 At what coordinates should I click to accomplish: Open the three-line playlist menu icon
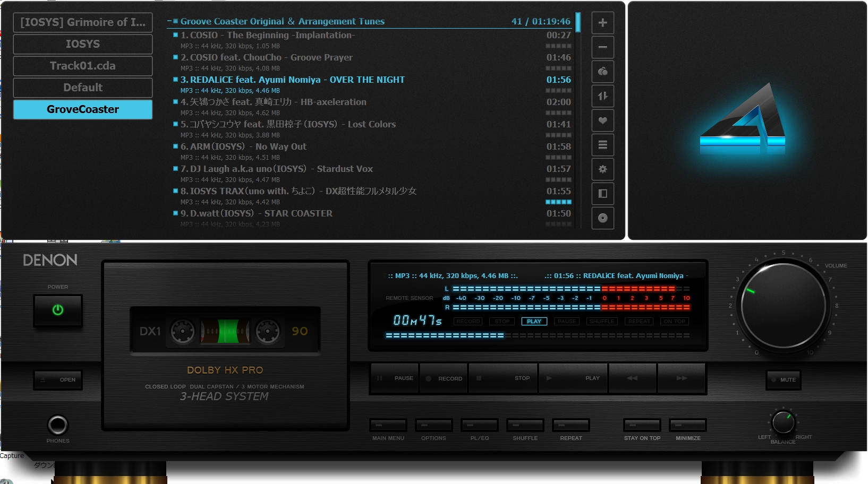tap(603, 145)
